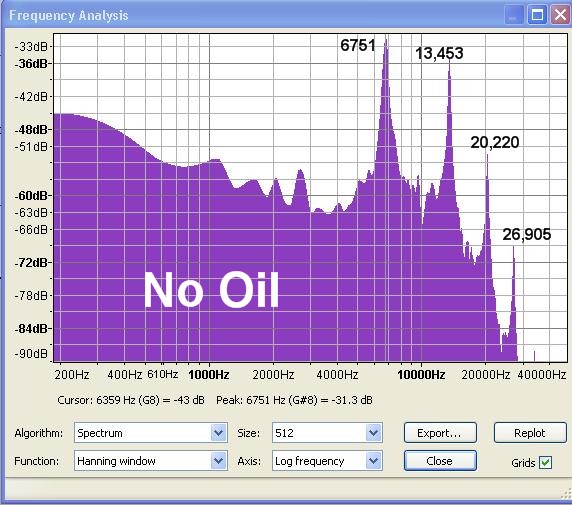Click the Export... button
This screenshot has width=572, height=505.
[440, 433]
